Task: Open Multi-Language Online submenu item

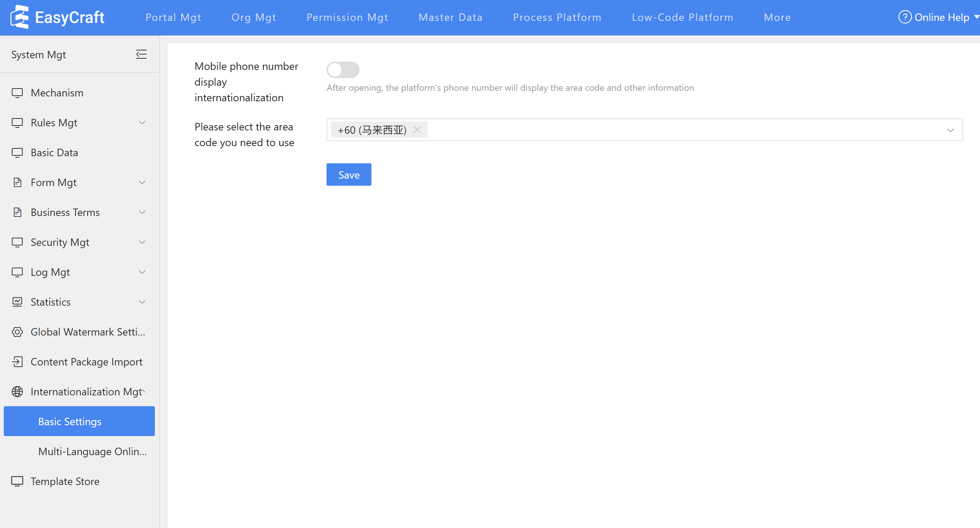Action: [x=92, y=451]
